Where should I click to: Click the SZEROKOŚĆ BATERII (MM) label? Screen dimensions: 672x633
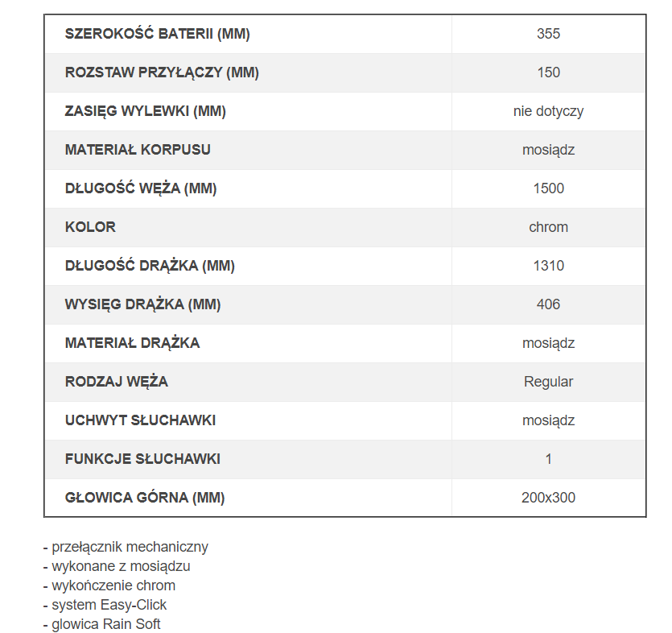(157, 34)
